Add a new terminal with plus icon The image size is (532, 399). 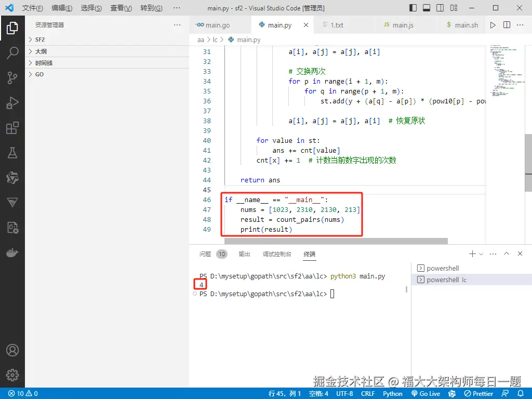point(472,254)
